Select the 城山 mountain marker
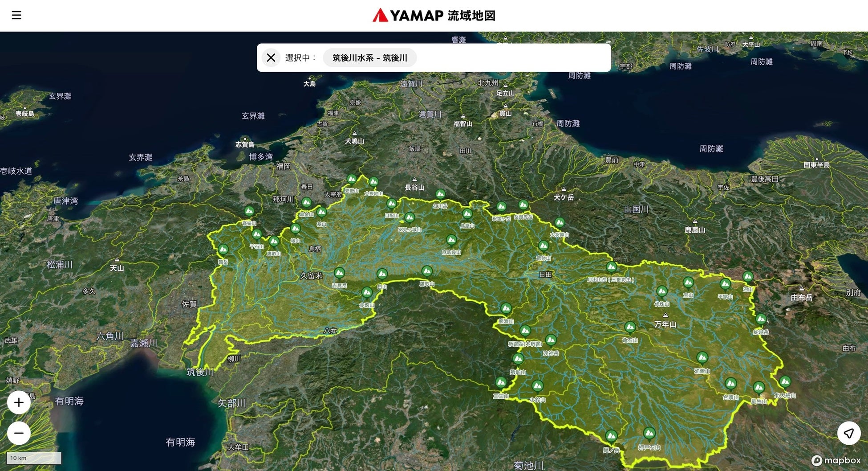868x471 pixels. click(296, 229)
